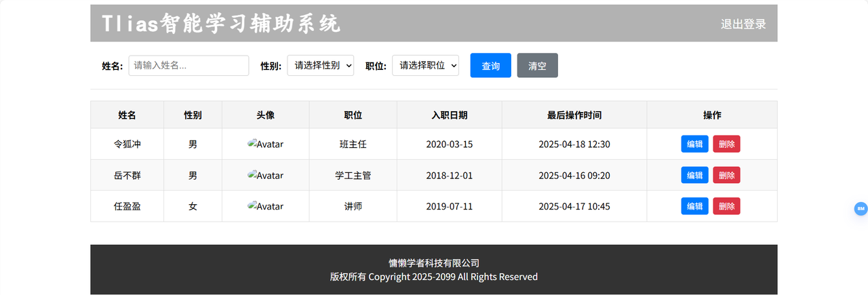Image resolution: width=868 pixels, height=295 pixels.
Task: Delete the 任盈盈 row
Action: point(726,206)
